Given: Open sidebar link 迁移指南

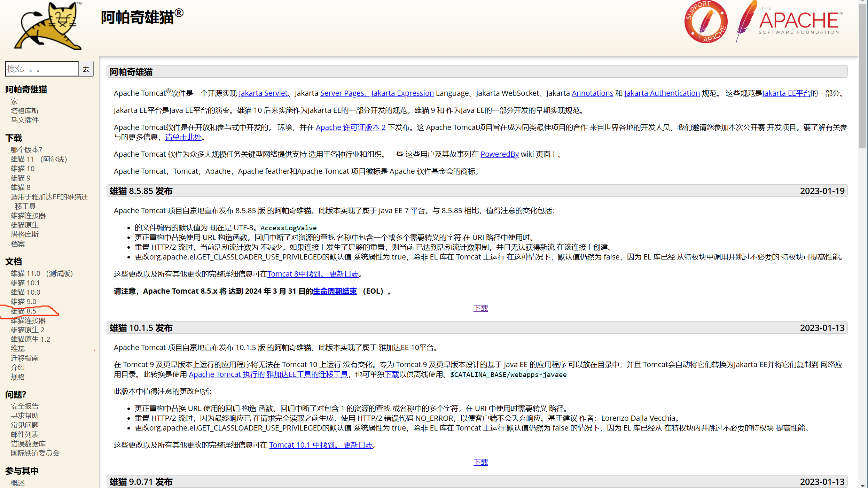Looking at the screenshot, I should [25, 358].
